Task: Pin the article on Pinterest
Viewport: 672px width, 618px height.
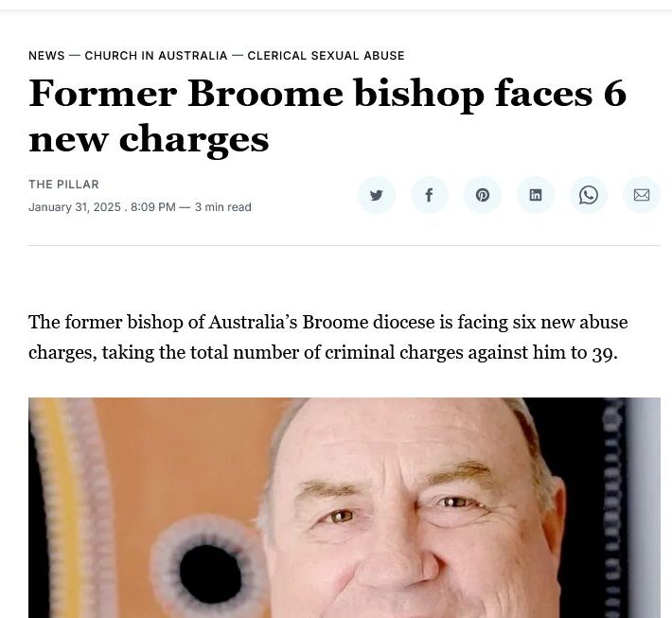Action: tap(483, 195)
